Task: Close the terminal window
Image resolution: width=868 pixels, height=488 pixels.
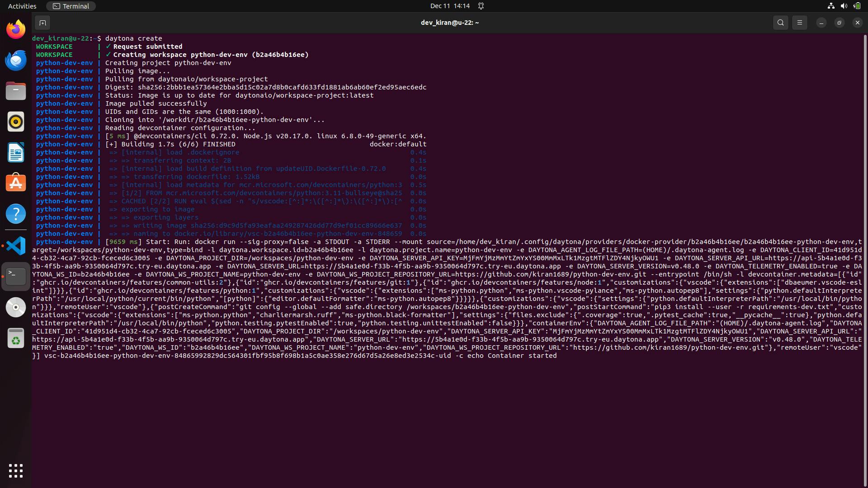Action: click(x=858, y=23)
